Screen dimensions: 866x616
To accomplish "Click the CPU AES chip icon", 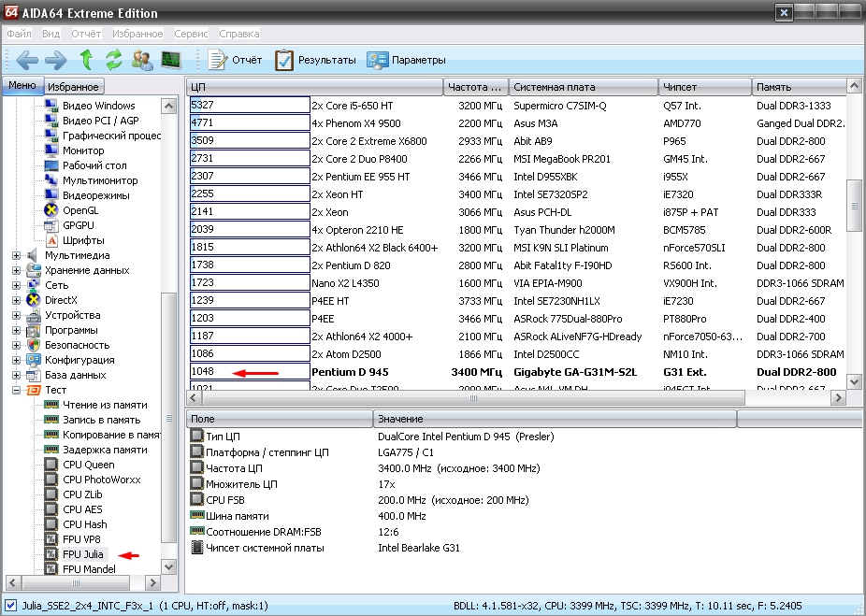I will (x=51, y=509).
